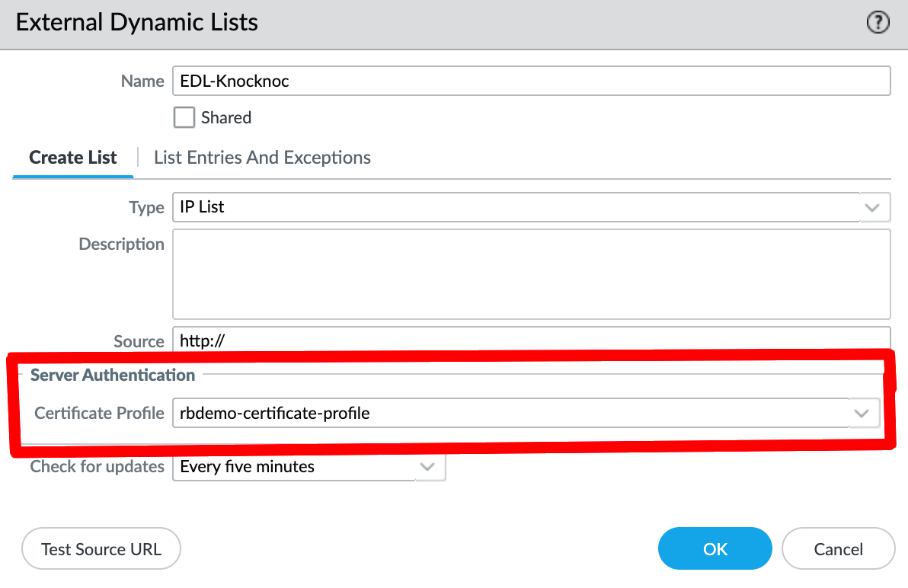Select the rbdemo-certificate-profile field
The image size is (908, 588).
tap(509, 414)
